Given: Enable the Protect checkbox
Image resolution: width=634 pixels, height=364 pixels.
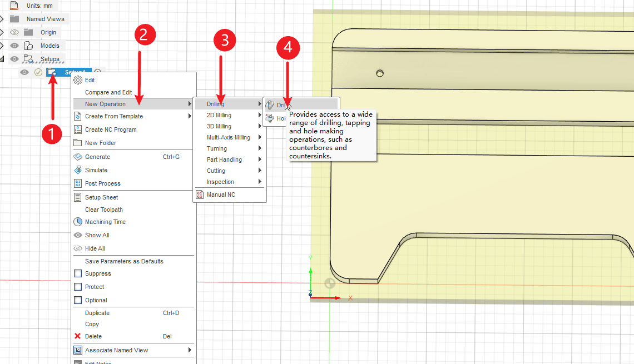Looking at the screenshot, I should 78,287.
